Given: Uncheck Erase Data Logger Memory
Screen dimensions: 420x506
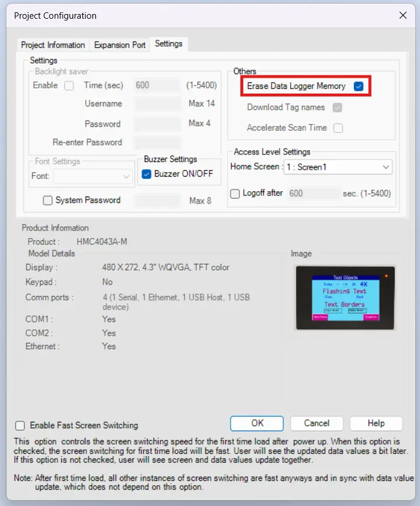Looking at the screenshot, I should [359, 86].
